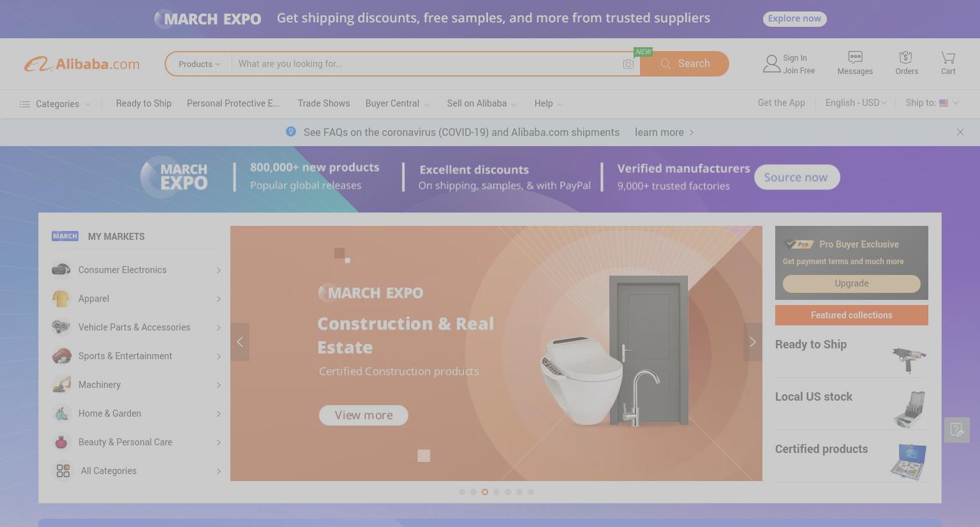Expand the English - USD language dropdown
Screen dimensions: 980x527
click(856, 103)
